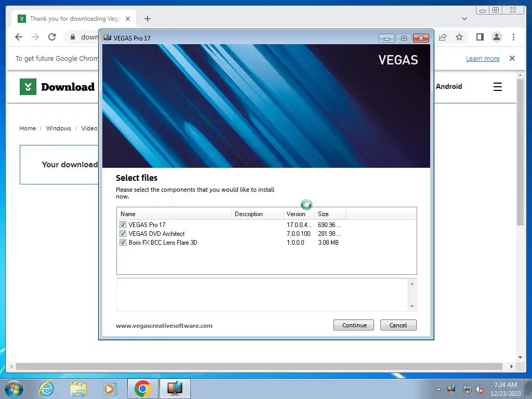Open the clock showing 7:24 AM

(x=506, y=389)
